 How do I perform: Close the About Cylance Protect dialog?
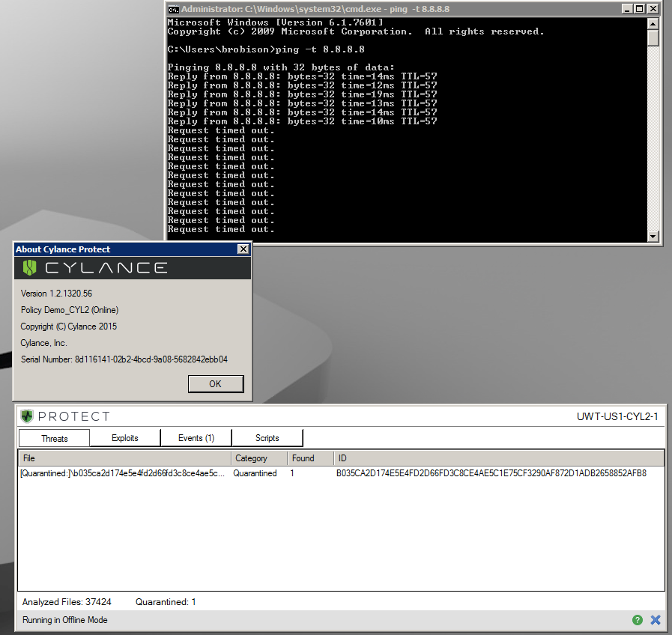(243, 249)
